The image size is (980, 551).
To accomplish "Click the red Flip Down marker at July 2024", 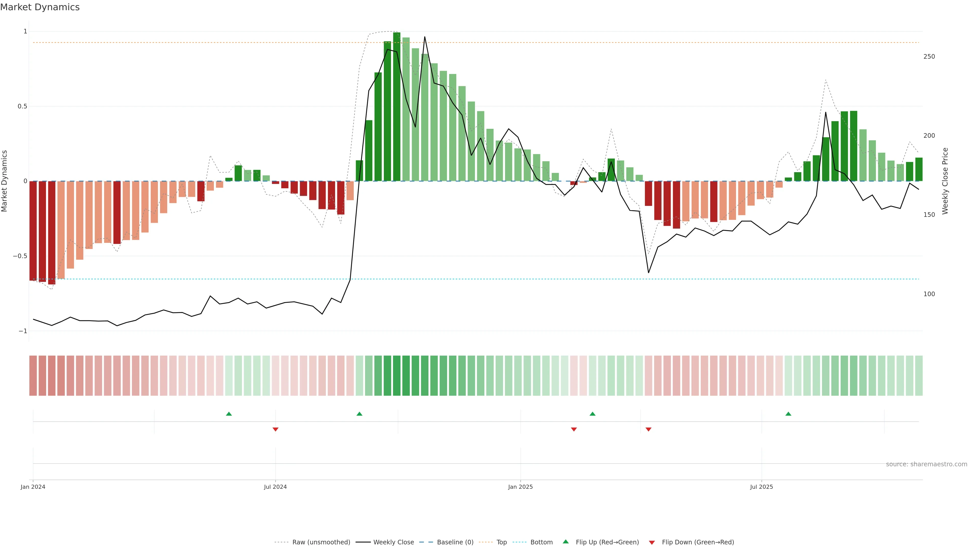I will [275, 429].
